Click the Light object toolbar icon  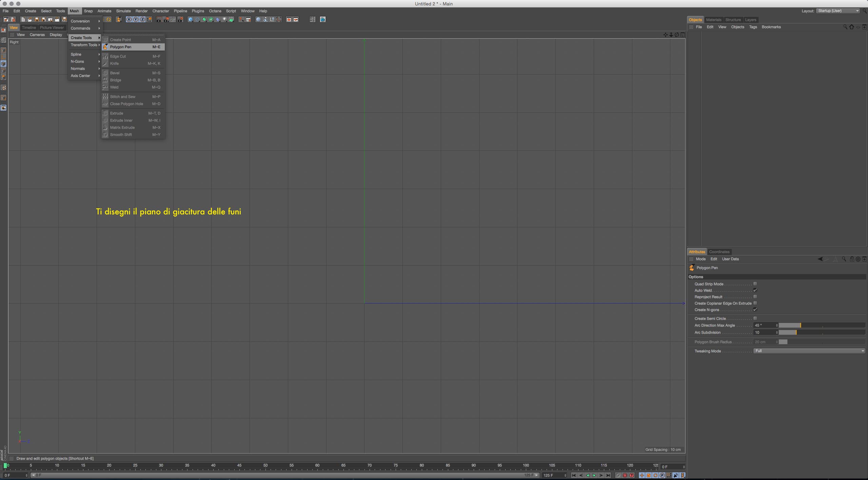pyautogui.click(x=224, y=20)
